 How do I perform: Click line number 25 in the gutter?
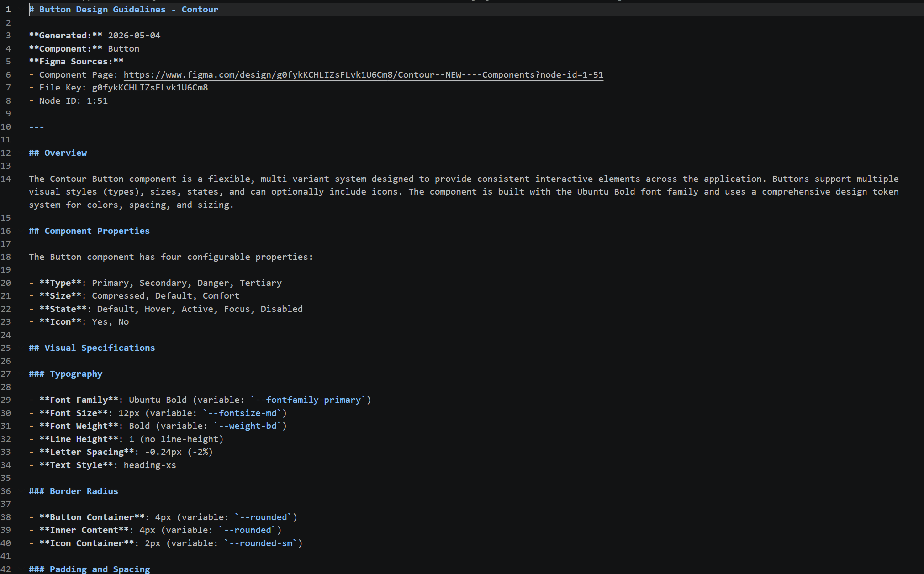tap(6, 348)
